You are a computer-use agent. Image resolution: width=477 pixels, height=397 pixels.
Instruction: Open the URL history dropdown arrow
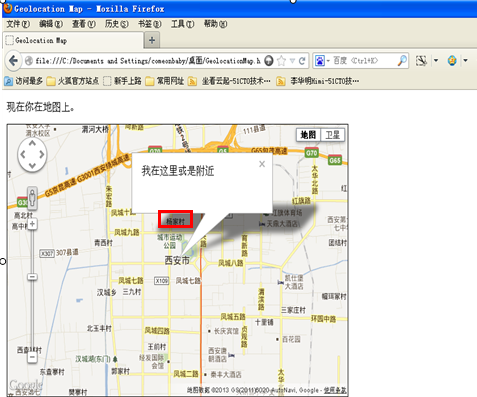pos(292,61)
